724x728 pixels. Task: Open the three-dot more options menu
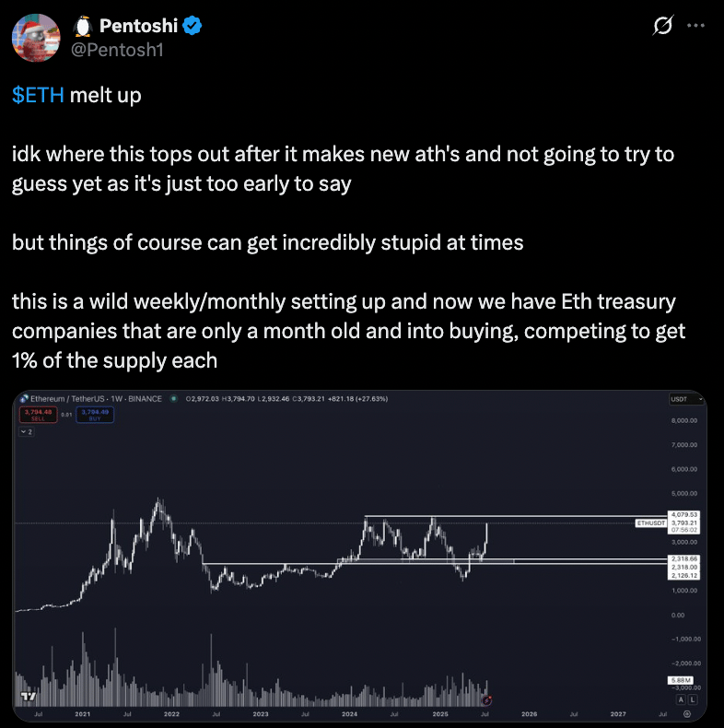tap(695, 26)
